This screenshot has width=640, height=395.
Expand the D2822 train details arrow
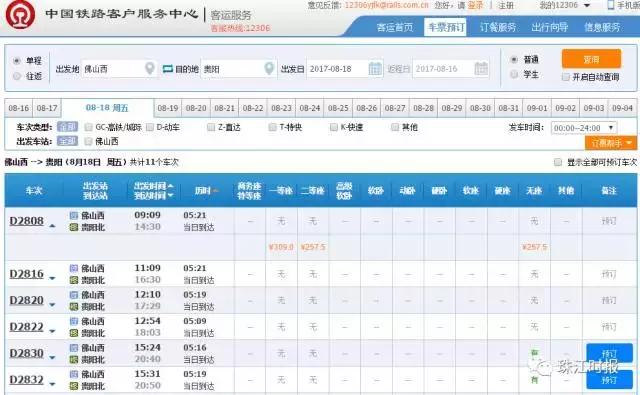52,331
